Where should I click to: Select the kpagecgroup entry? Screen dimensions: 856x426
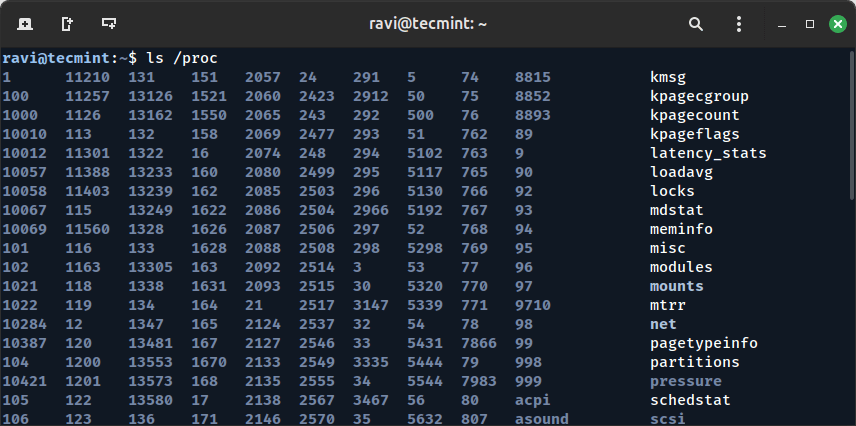(x=699, y=97)
